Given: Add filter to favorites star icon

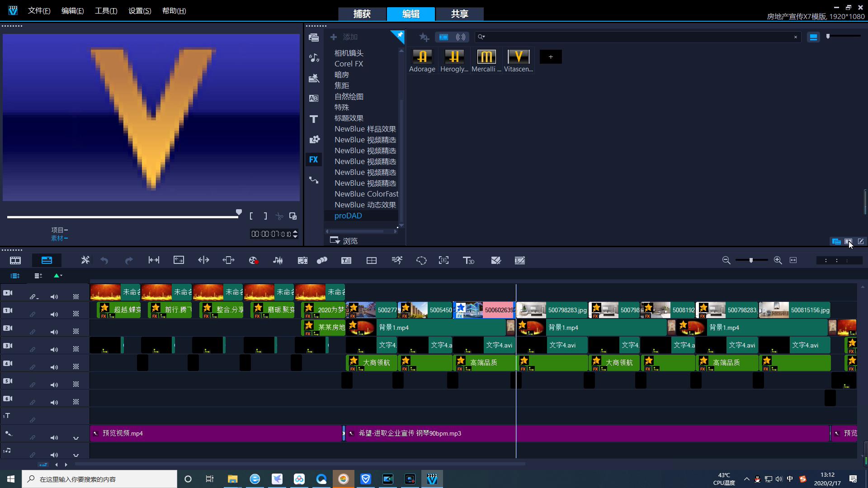Looking at the screenshot, I should [424, 37].
